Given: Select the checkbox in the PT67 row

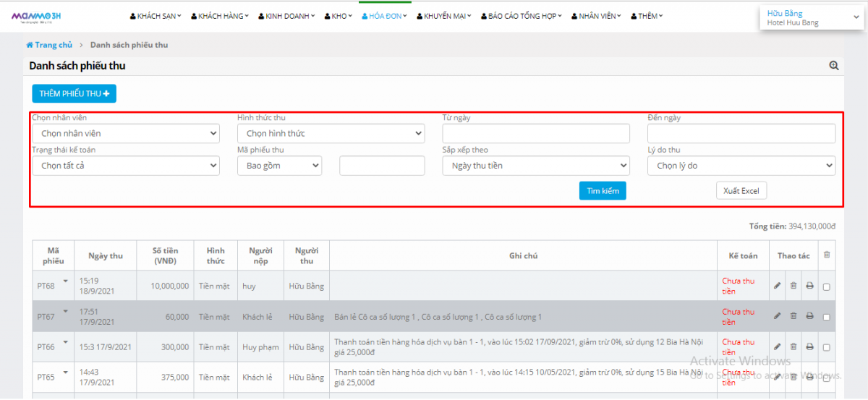Looking at the screenshot, I should [x=827, y=317].
